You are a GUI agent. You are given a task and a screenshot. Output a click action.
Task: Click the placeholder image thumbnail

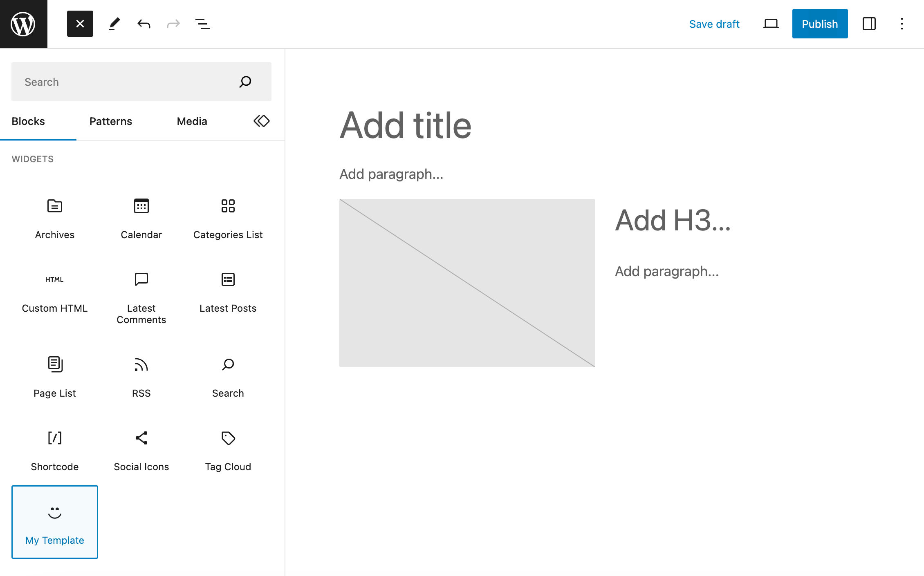[x=467, y=283]
